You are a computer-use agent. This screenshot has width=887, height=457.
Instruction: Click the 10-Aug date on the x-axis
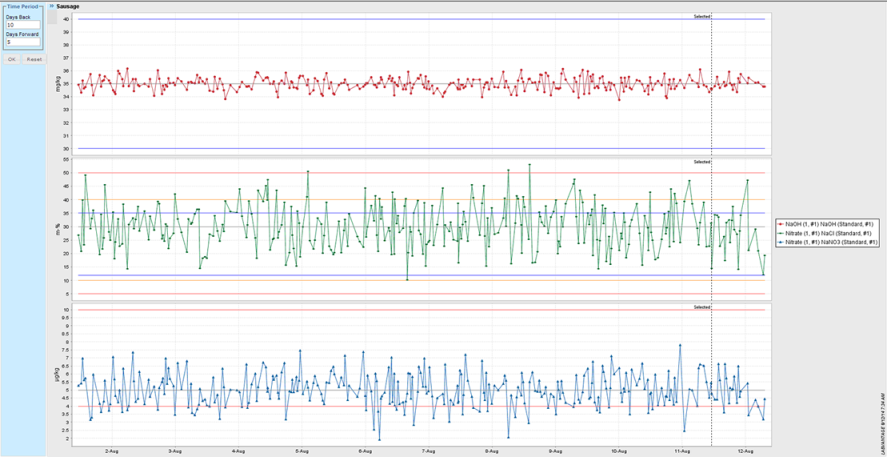[619, 451]
